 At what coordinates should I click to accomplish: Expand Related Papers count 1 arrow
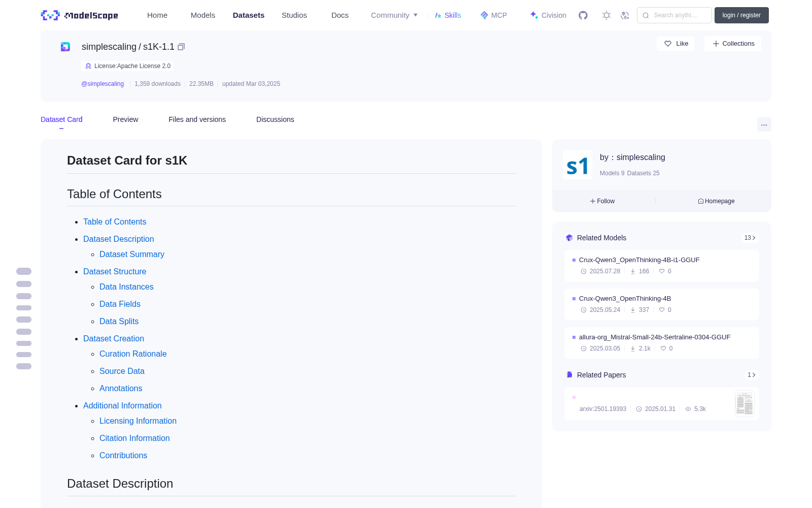(x=751, y=375)
